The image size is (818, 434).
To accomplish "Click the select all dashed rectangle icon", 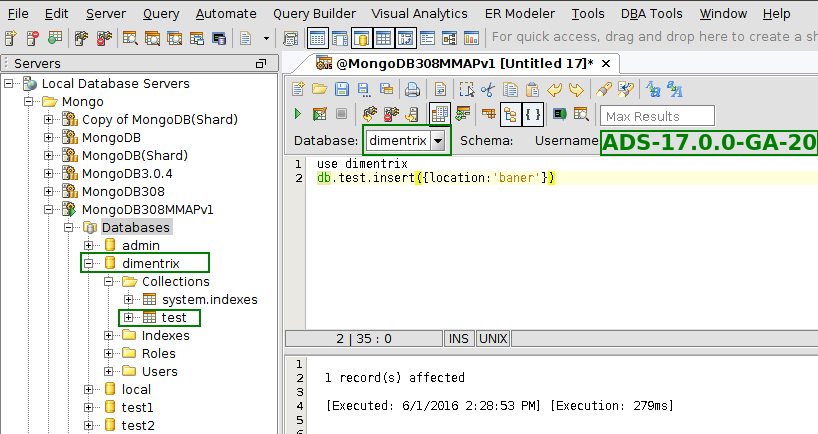I will (x=466, y=89).
